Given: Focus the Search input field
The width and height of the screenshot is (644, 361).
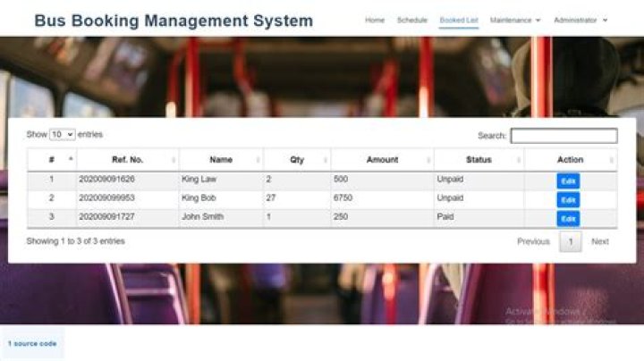Looking at the screenshot, I should pos(563,136).
